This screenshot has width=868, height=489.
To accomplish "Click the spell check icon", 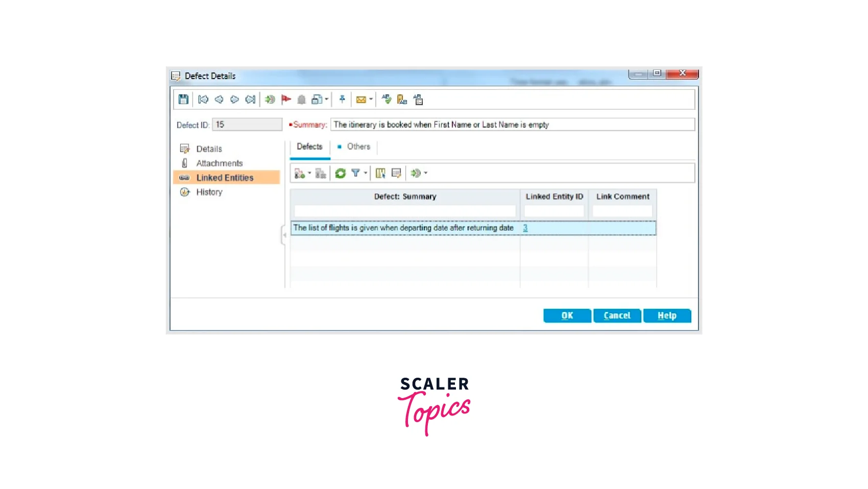I will click(387, 100).
